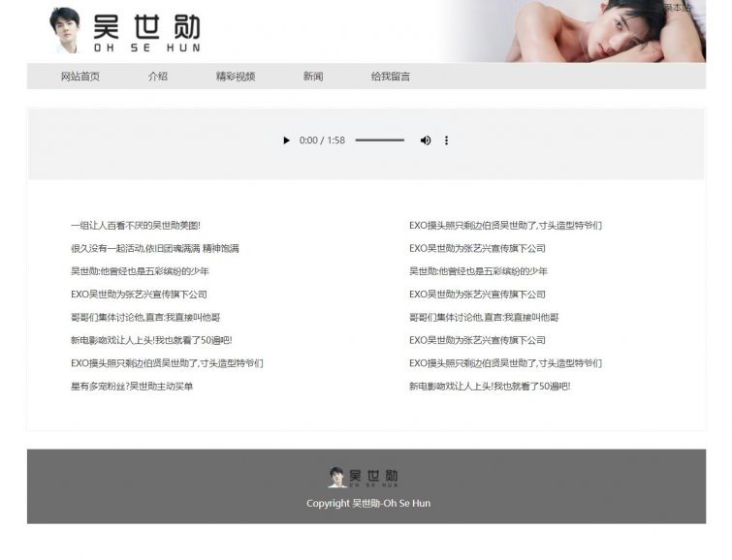Viewport: 732px width, 560px height.
Task: Click the 吴世勋 OH SE HUN header logo
Action: pos(125,31)
